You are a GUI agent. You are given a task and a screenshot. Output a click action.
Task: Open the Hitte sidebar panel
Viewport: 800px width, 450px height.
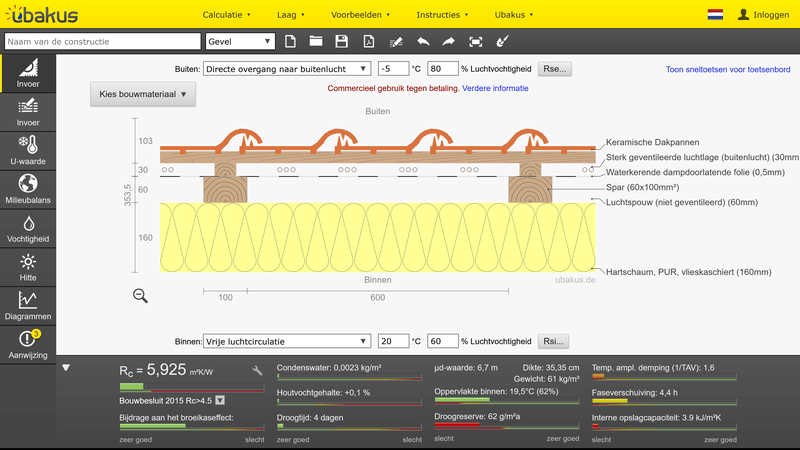tap(28, 267)
